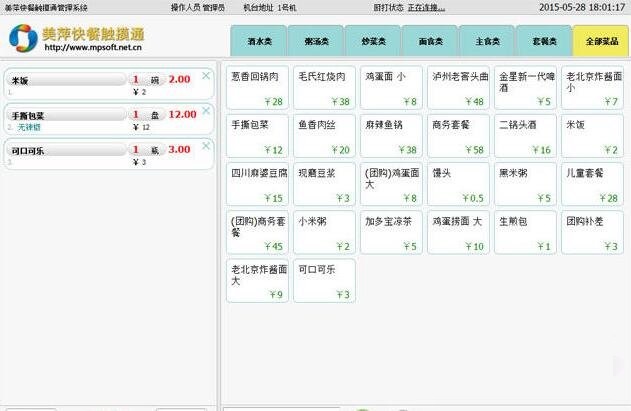
Task: Order the 鸡蛋捞面 大 ¥10 item
Action: pyautogui.click(x=459, y=233)
